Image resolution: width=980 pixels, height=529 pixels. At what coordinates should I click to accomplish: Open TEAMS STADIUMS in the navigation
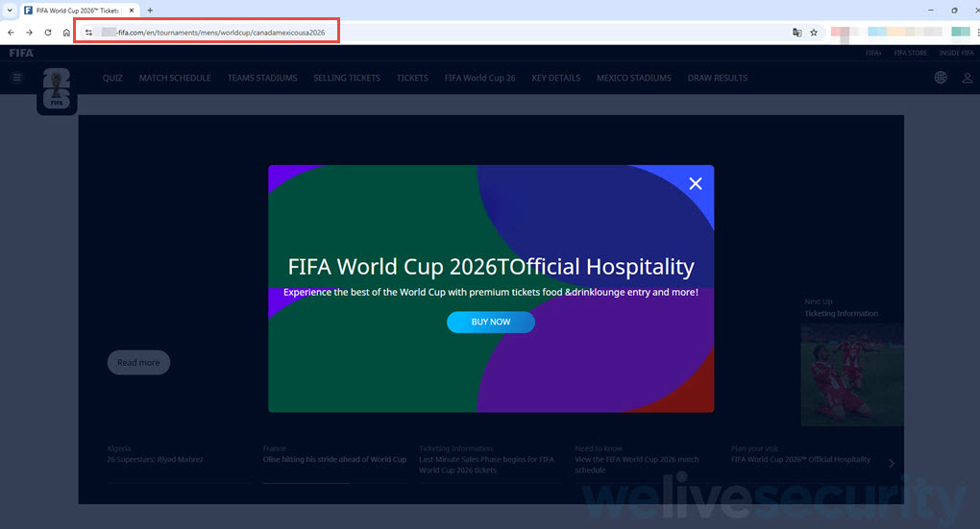[262, 78]
